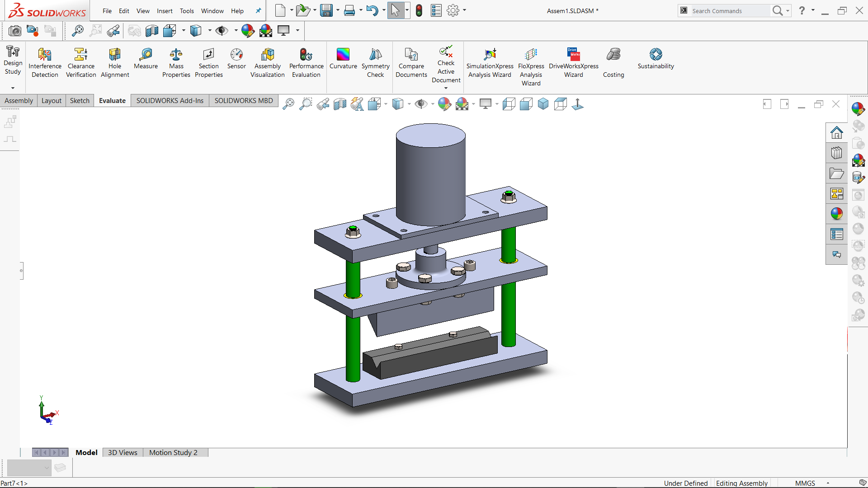Toggle the rebuild traffic light icon
Viewport: 868px width, 488px height.
pyautogui.click(x=419, y=10)
